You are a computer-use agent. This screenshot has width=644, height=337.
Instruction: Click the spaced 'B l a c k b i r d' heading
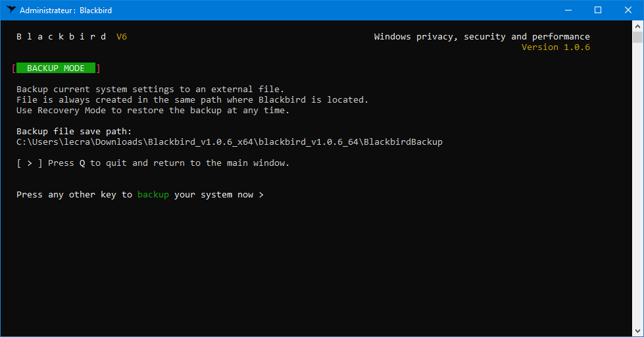pyautogui.click(x=61, y=37)
